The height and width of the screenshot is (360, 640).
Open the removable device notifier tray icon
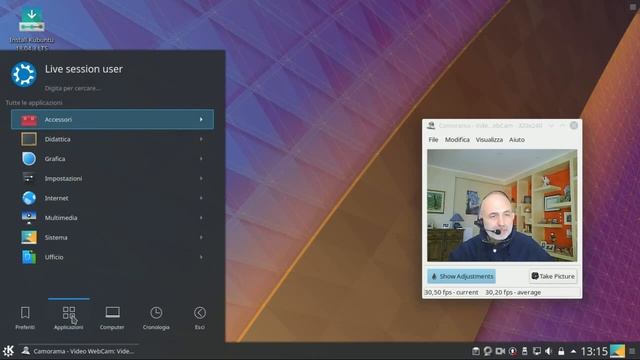pos(525,351)
